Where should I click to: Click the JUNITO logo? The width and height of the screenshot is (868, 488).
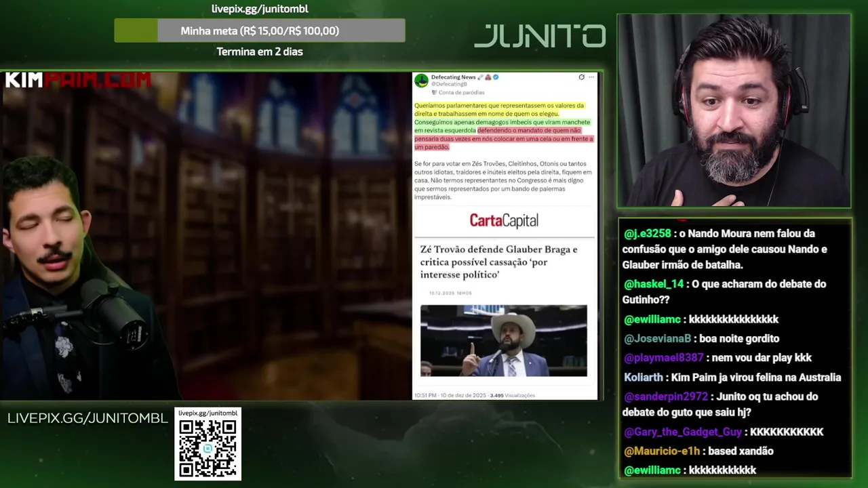click(540, 36)
